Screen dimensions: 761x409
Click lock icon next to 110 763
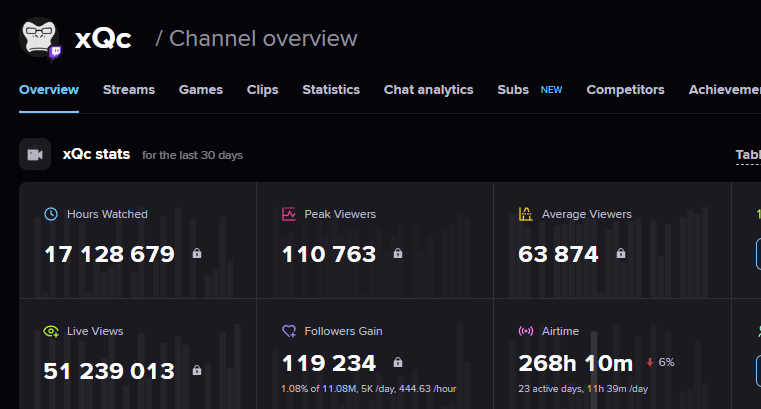pos(397,253)
